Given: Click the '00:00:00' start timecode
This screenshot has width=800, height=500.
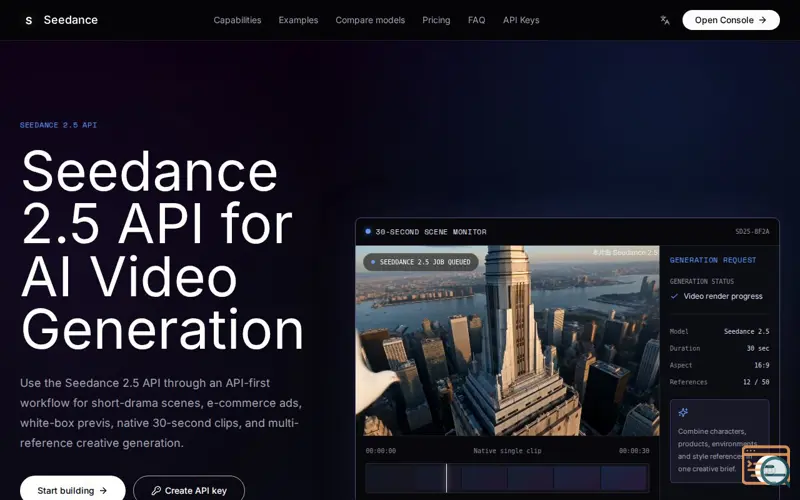Looking at the screenshot, I should [x=381, y=451].
